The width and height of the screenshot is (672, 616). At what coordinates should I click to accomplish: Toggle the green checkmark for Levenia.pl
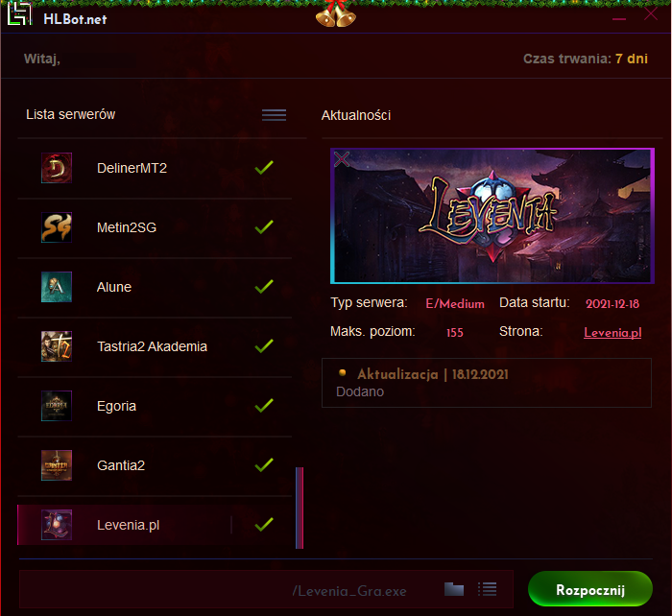[x=264, y=524]
